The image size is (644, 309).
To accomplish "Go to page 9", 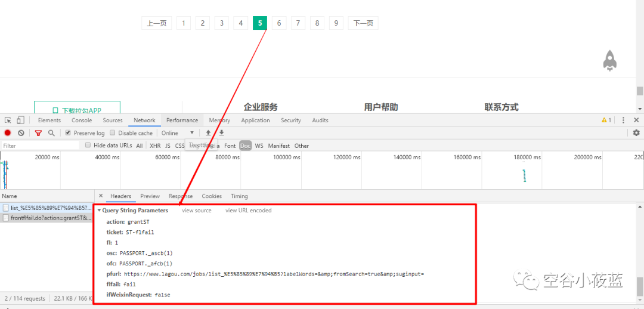I will [x=336, y=23].
